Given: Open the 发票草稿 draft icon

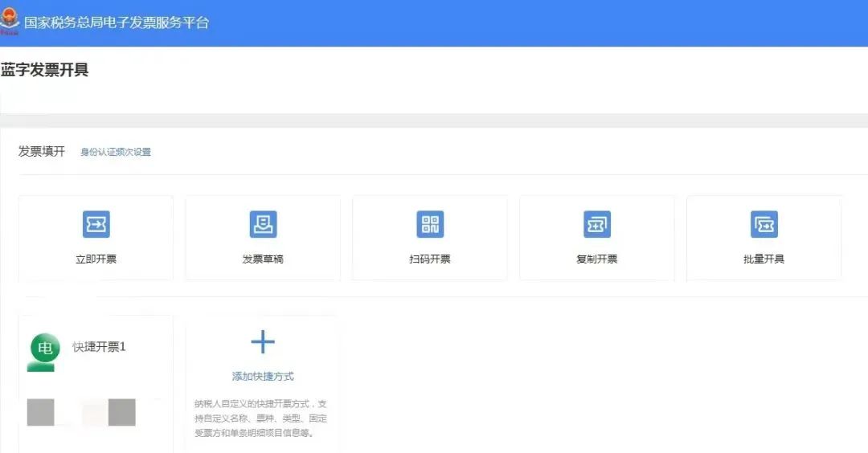Looking at the screenshot, I should (x=263, y=225).
